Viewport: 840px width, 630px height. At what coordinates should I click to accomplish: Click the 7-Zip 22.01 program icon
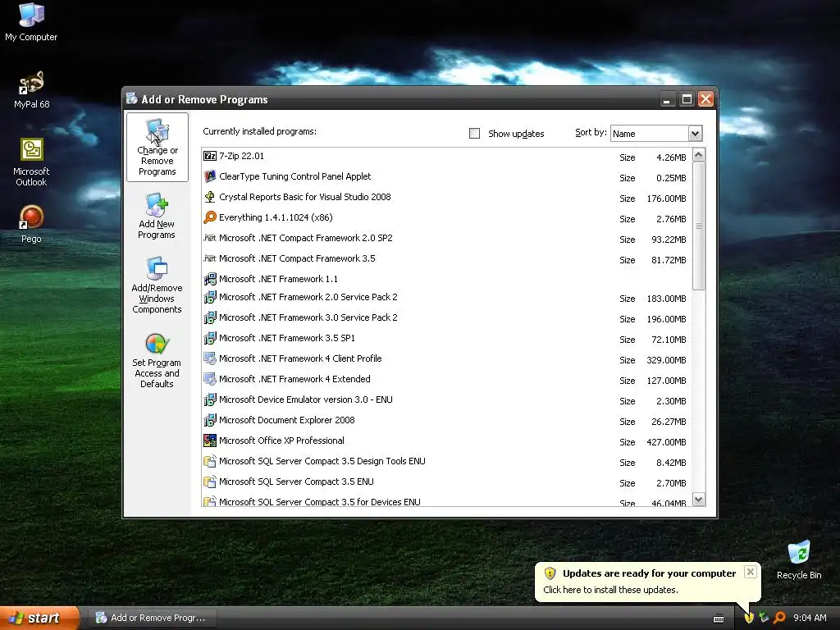pyautogui.click(x=210, y=156)
